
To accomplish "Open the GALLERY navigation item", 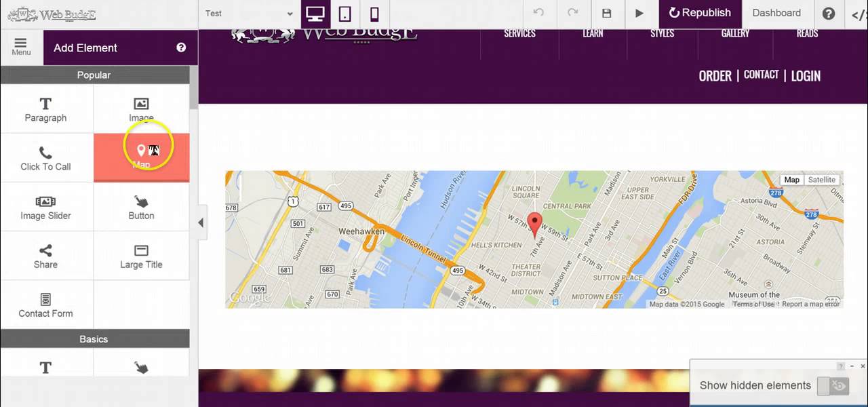I will pos(735,33).
